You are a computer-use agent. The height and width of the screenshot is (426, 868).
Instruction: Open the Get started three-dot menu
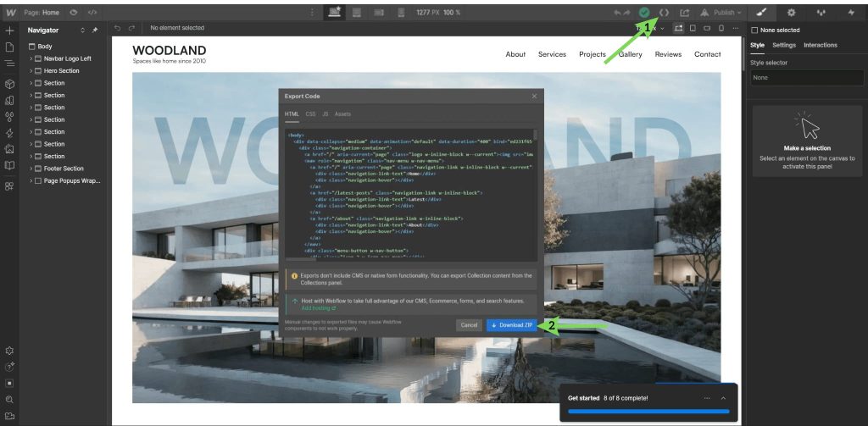coord(706,398)
